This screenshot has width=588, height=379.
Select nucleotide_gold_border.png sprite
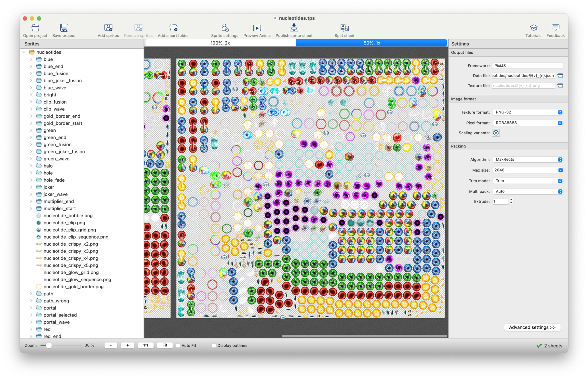pos(73,287)
